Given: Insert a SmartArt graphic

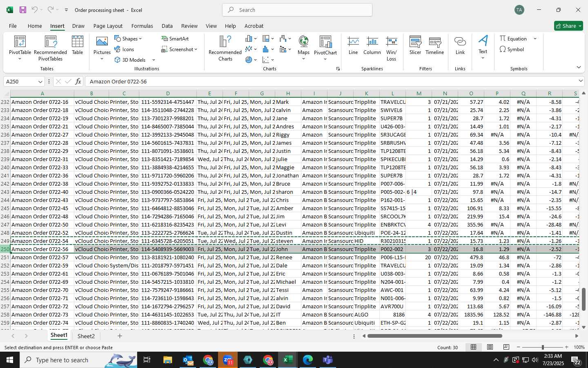Looking at the screenshot, I should pyautogui.click(x=175, y=38).
